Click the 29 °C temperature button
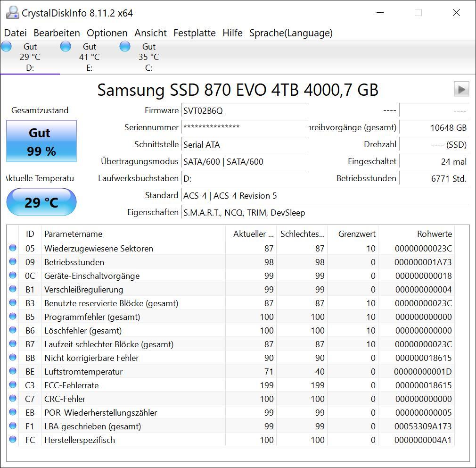The height and width of the screenshot is (468, 476). [41, 202]
